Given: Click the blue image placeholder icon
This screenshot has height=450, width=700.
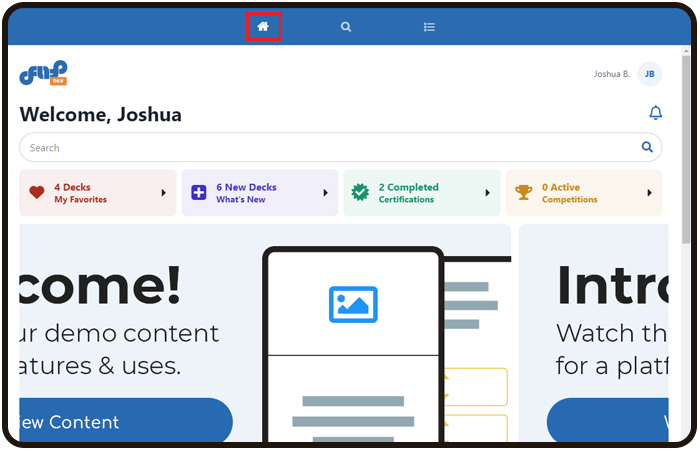Looking at the screenshot, I should click(x=353, y=304).
